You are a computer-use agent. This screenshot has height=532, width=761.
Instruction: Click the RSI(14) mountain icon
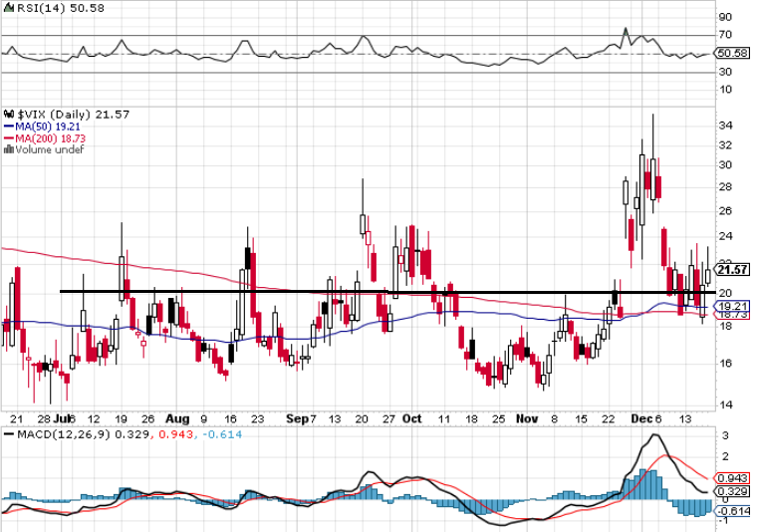click(9, 8)
